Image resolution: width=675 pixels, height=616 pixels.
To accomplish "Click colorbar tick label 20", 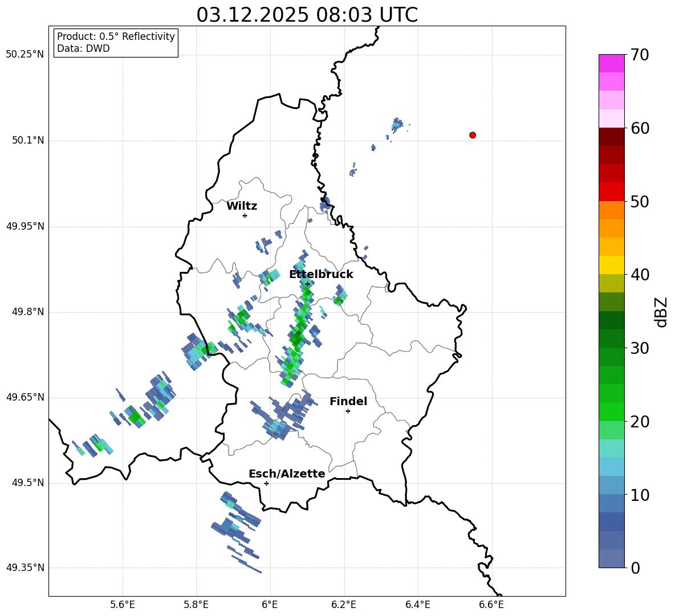I will click(640, 422).
